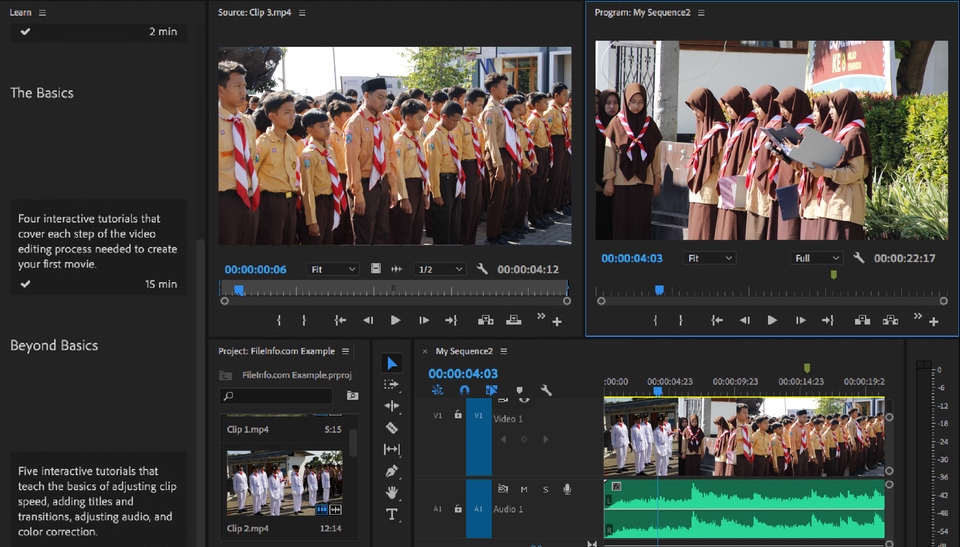Open the Program monitor Full resolution dropdown

click(x=815, y=258)
